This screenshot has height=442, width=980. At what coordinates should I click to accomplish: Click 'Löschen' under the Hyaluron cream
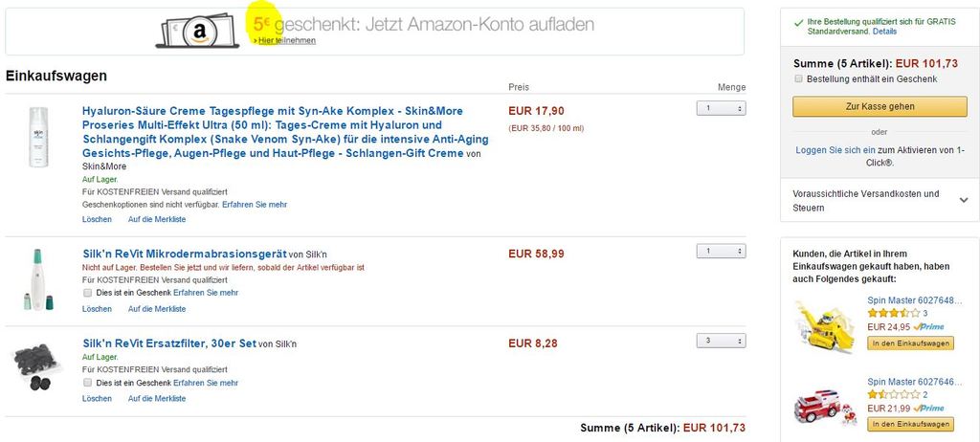[x=97, y=219]
